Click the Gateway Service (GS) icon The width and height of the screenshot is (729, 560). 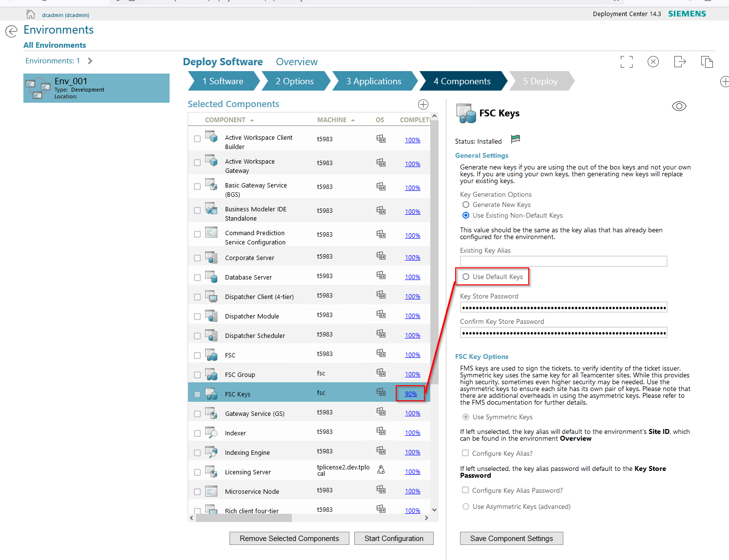click(x=211, y=413)
